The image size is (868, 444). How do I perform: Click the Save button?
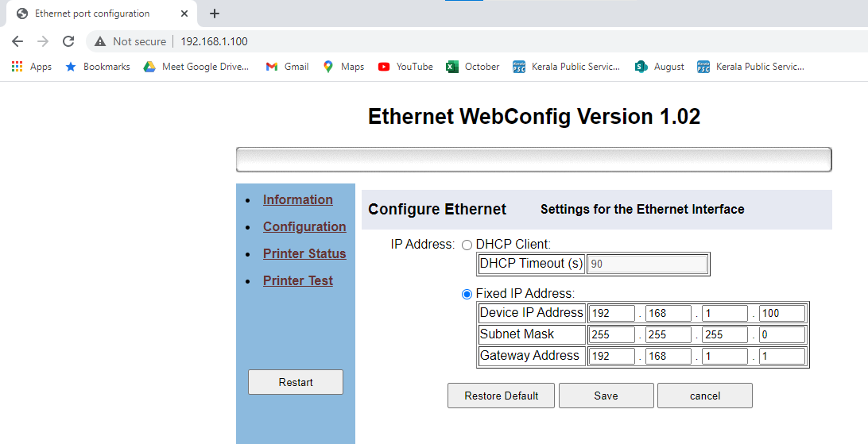(x=606, y=396)
